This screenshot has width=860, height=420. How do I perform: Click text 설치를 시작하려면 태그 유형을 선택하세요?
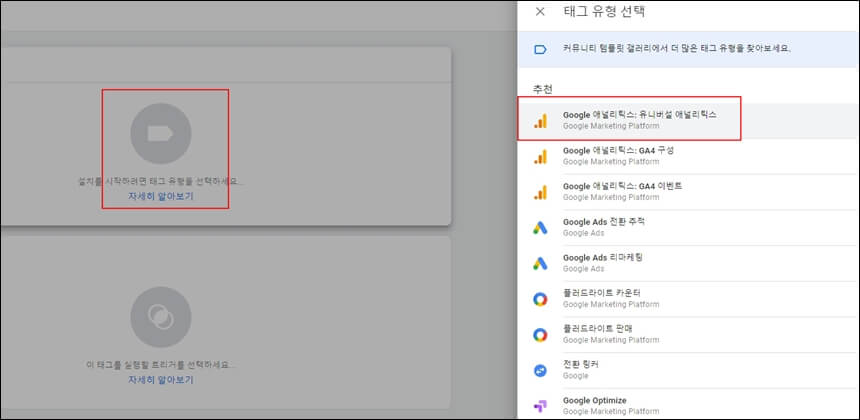click(161, 181)
